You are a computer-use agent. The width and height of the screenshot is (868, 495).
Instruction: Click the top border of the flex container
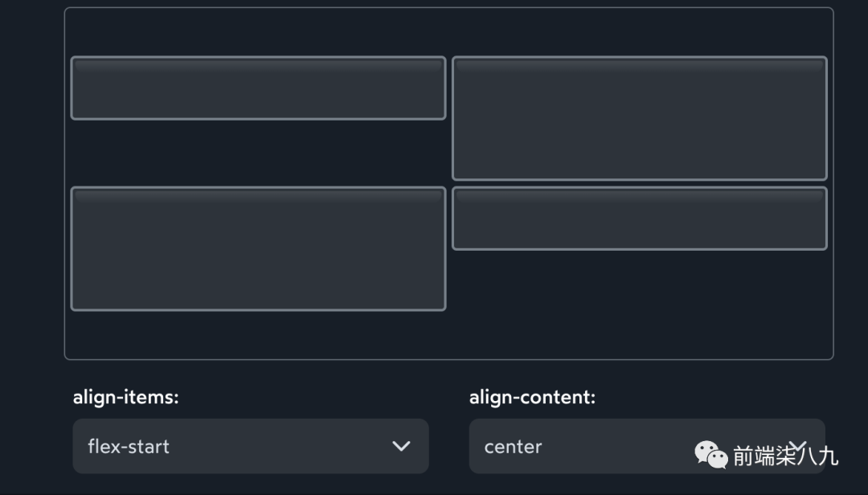pos(448,8)
